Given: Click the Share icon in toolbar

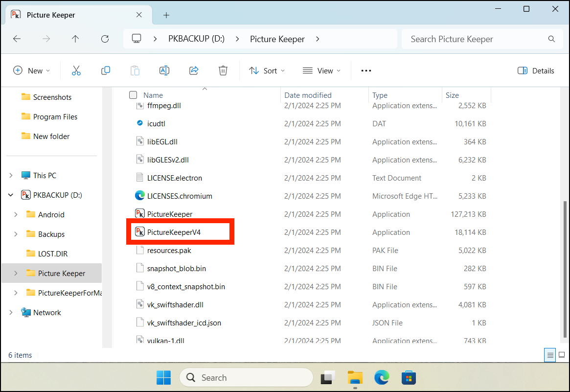Looking at the screenshot, I should (x=194, y=70).
